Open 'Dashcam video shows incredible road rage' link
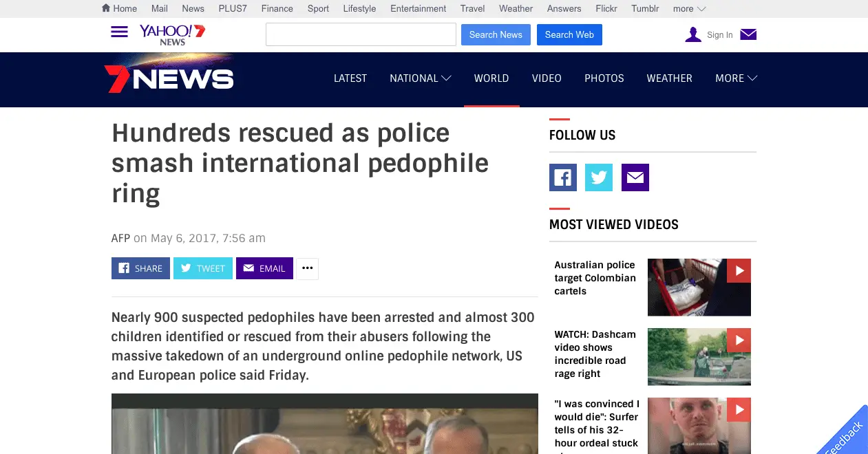The width and height of the screenshot is (868, 454). point(595,354)
